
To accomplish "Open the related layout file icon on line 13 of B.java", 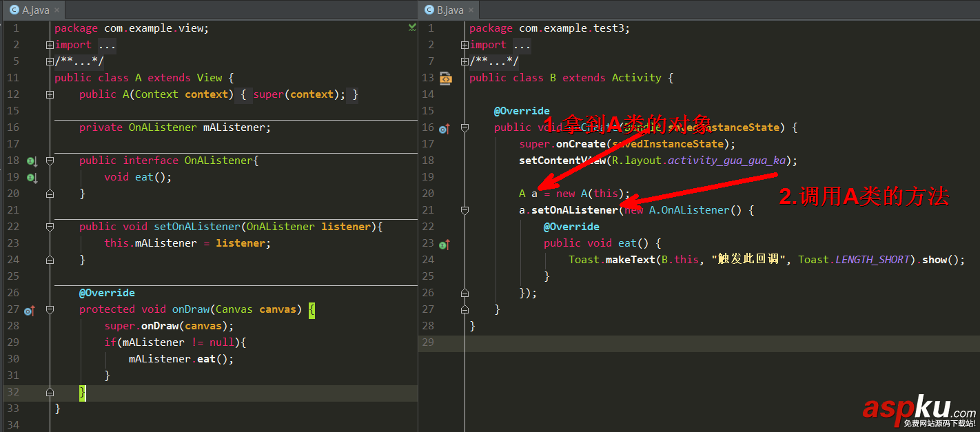I will (445, 78).
